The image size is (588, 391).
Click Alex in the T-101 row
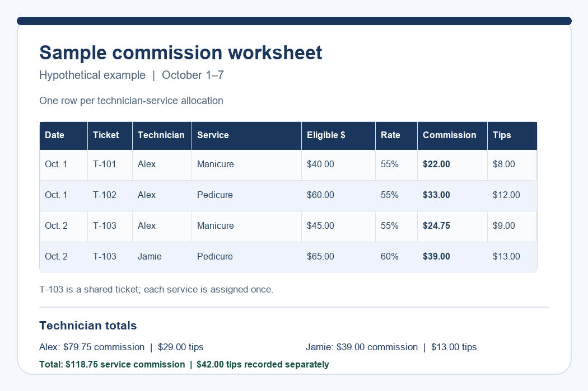pos(147,164)
